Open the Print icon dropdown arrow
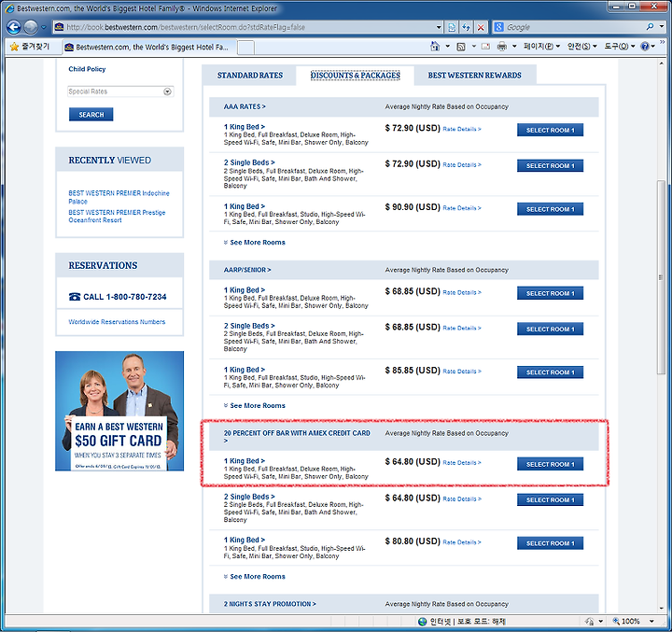The image size is (672, 632). coord(514,47)
